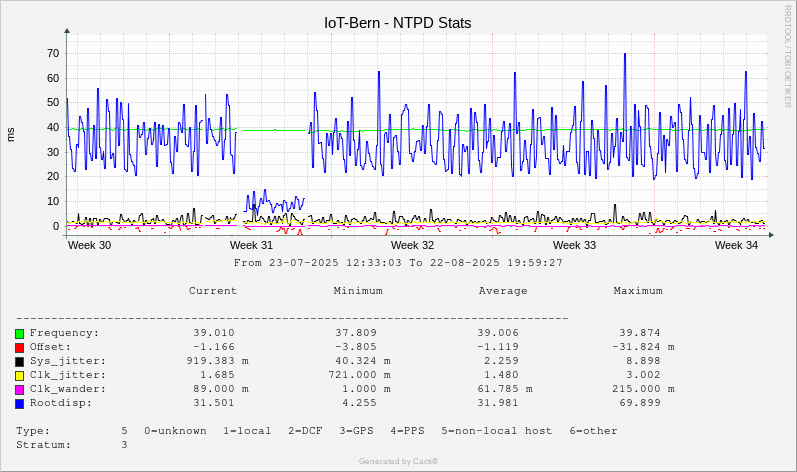Click the 3-GPS type entry
The width and height of the screenshot is (797, 472).
point(356,431)
